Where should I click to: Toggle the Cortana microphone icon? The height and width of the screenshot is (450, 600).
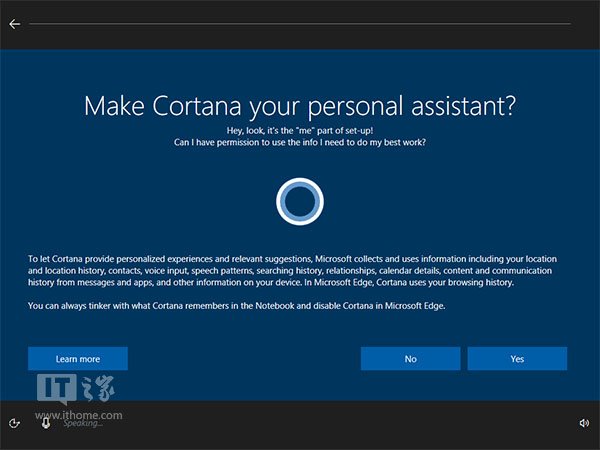[x=46, y=423]
